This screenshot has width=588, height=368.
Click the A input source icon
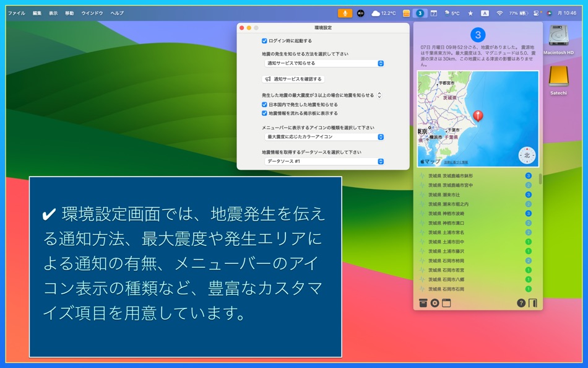(x=485, y=13)
